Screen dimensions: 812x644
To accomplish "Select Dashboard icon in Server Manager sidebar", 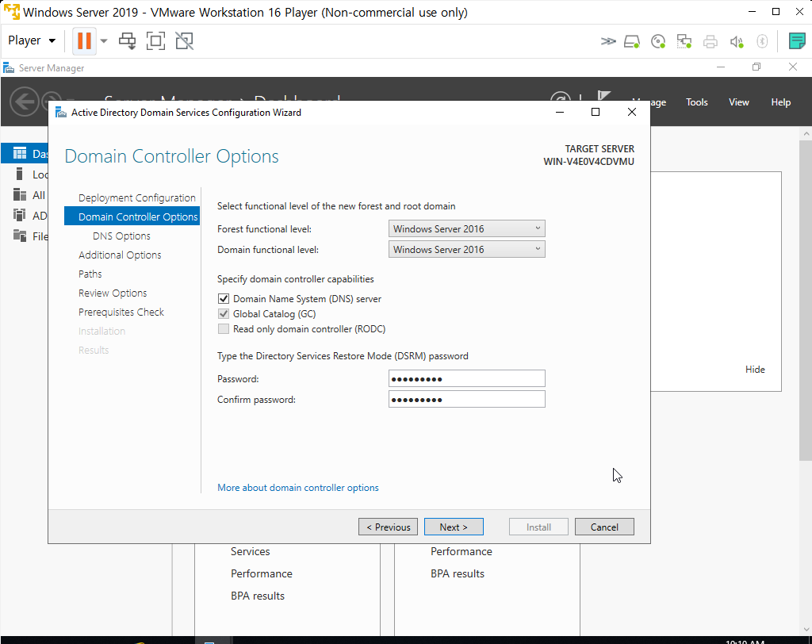I will point(20,153).
